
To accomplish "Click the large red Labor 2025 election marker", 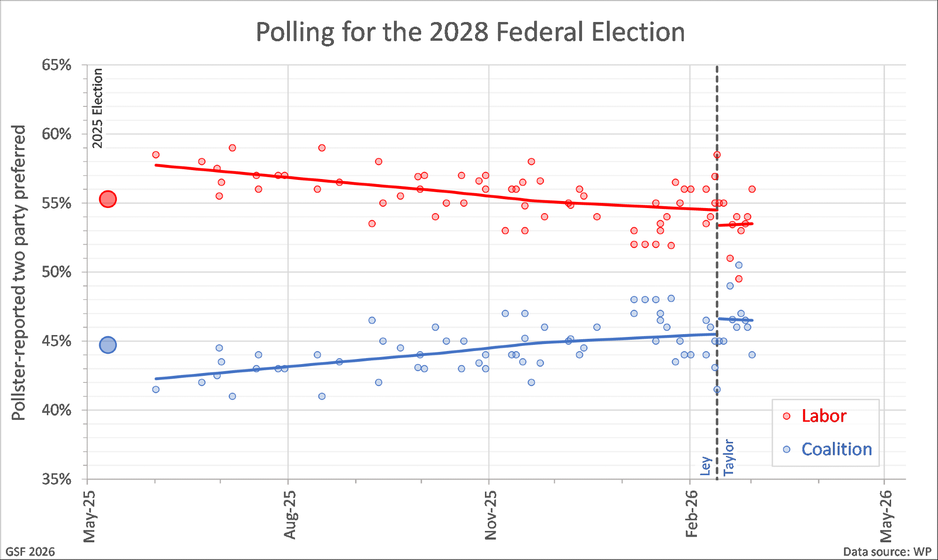I will (108, 199).
